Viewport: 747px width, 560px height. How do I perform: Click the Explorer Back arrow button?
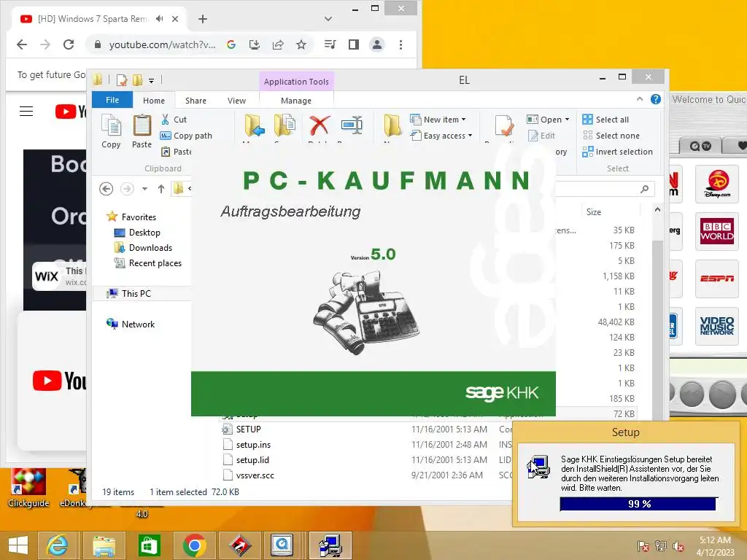(x=107, y=189)
